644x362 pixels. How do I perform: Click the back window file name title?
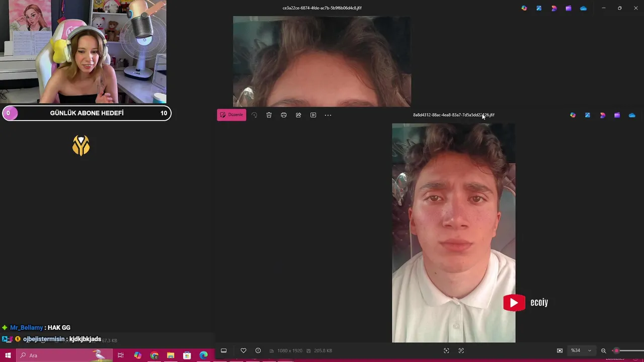(x=322, y=8)
